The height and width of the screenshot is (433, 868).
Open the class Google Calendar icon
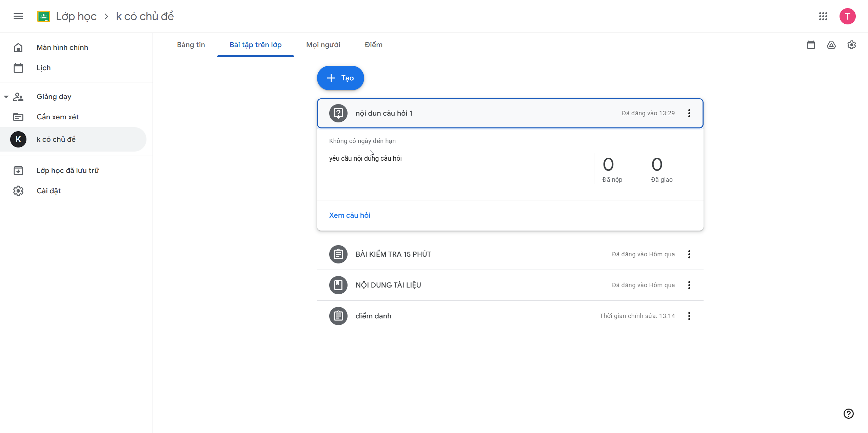(811, 45)
